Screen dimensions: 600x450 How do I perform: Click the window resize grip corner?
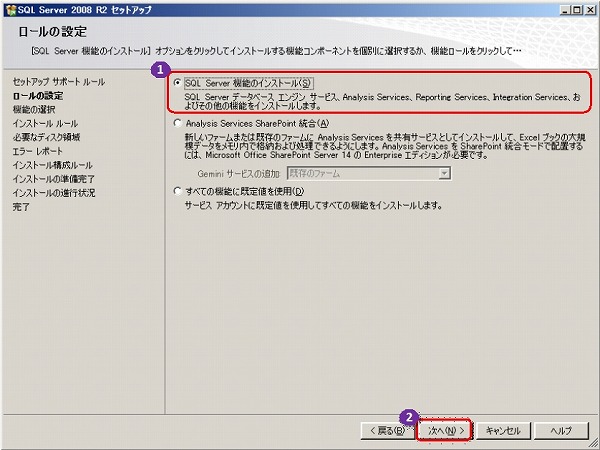[593, 444]
